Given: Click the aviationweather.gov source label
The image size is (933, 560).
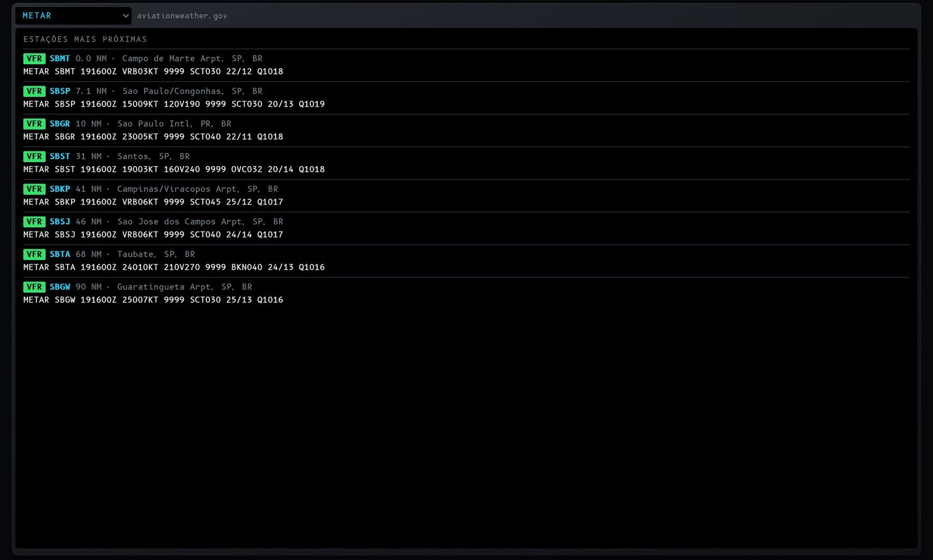Looking at the screenshot, I should click(x=182, y=16).
